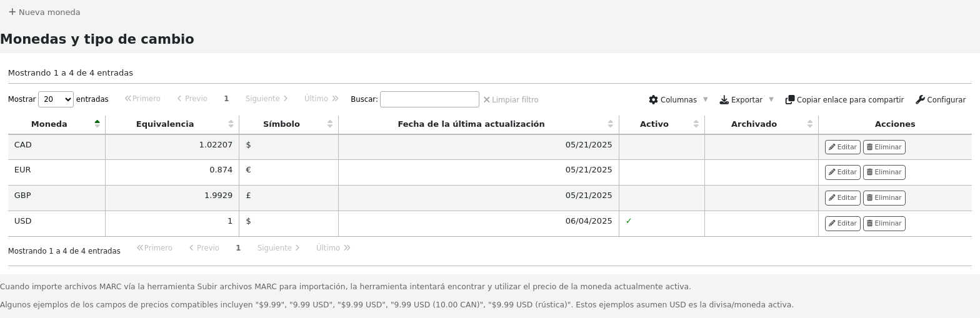Click the trash Eliminar button for EUR
Image resolution: width=980 pixels, height=318 pixels.
pos(884,172)
